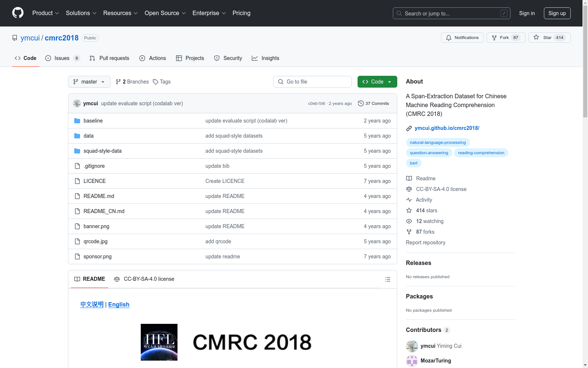Open the README outline icon
Screen dimensions: 588x368
(x=387, y=279)
